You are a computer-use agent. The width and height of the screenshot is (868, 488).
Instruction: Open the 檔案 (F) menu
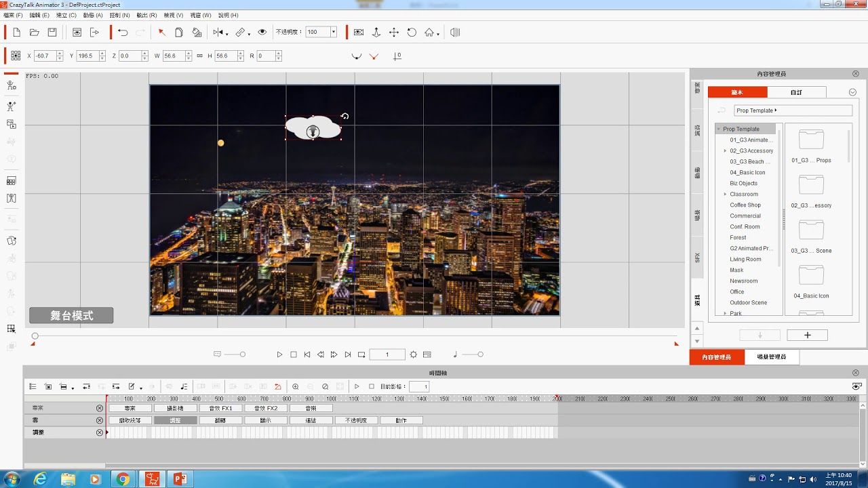[13, 15]
